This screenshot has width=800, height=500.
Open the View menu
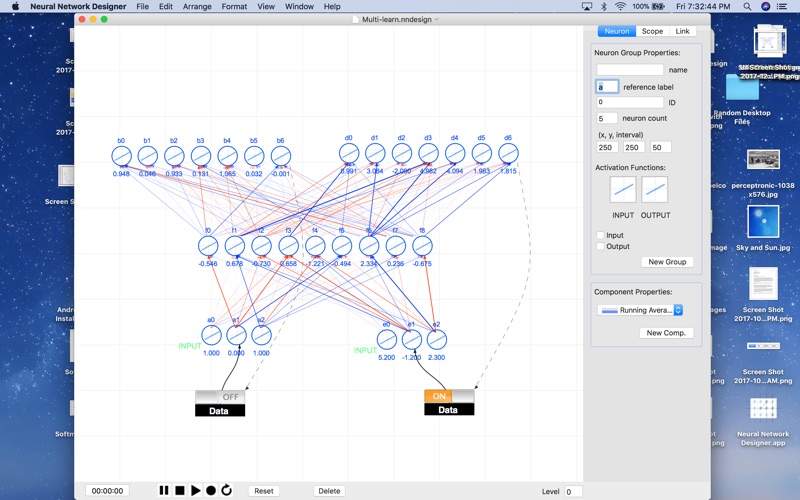click(x=266, y=7)
